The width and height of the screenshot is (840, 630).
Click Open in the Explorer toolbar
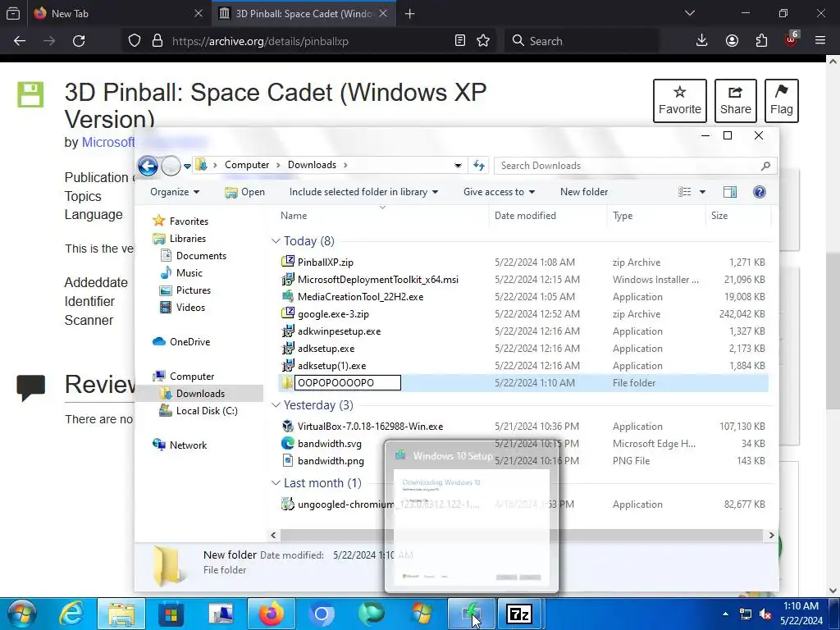244,192
